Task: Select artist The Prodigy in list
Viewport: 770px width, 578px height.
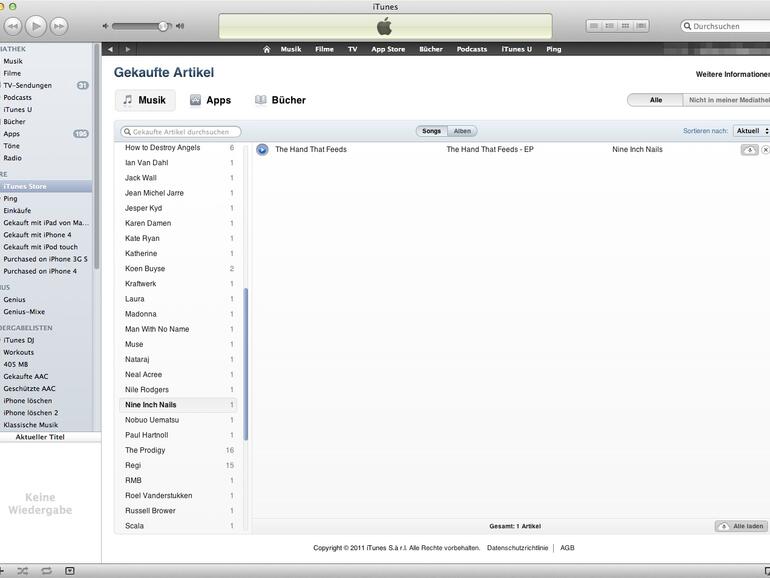Action: [178, 450]
